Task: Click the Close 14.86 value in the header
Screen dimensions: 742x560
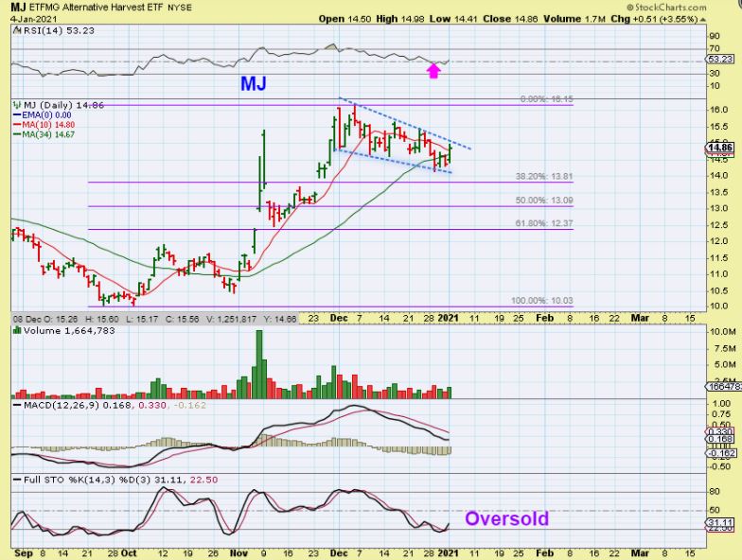Action: [x=511, y=19]
